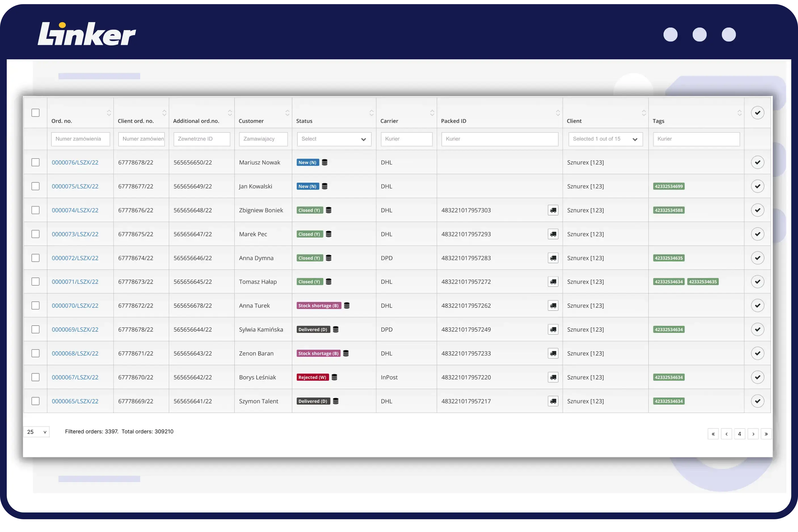Image resolution: width=798 pixels, height=532 pixels.
Task: Click checkmark circle for order 0000068/LSZX/22
Action: [x=757, y=354]
